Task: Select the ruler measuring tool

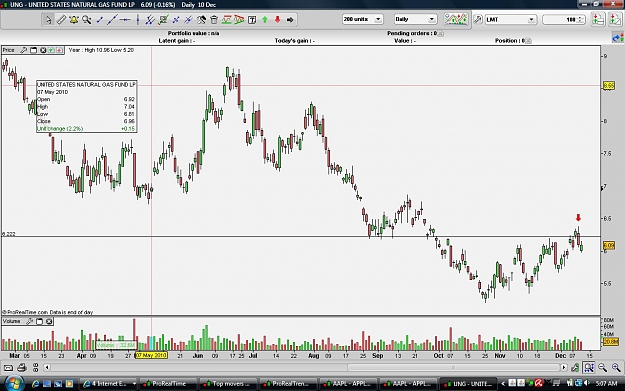Action: tap(61, 20)
